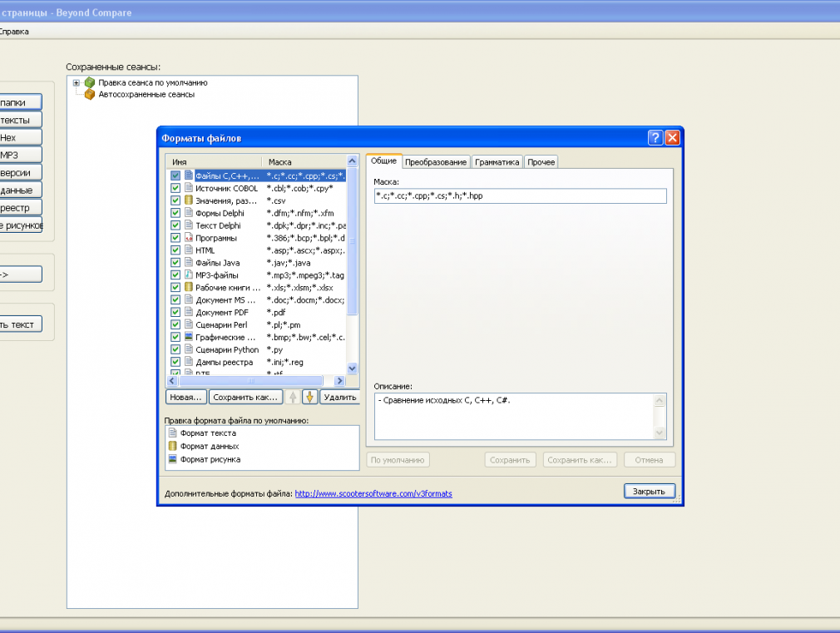Image resolution: width=840 pixels, height=633 pixels.
Task: Toggle the HTML format checkbox
Action: tap(175, 250)
